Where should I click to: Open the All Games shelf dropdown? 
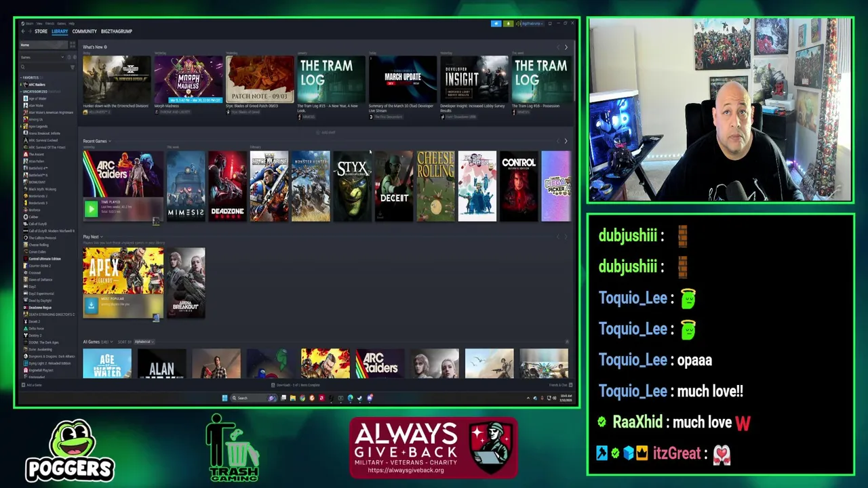113,342
